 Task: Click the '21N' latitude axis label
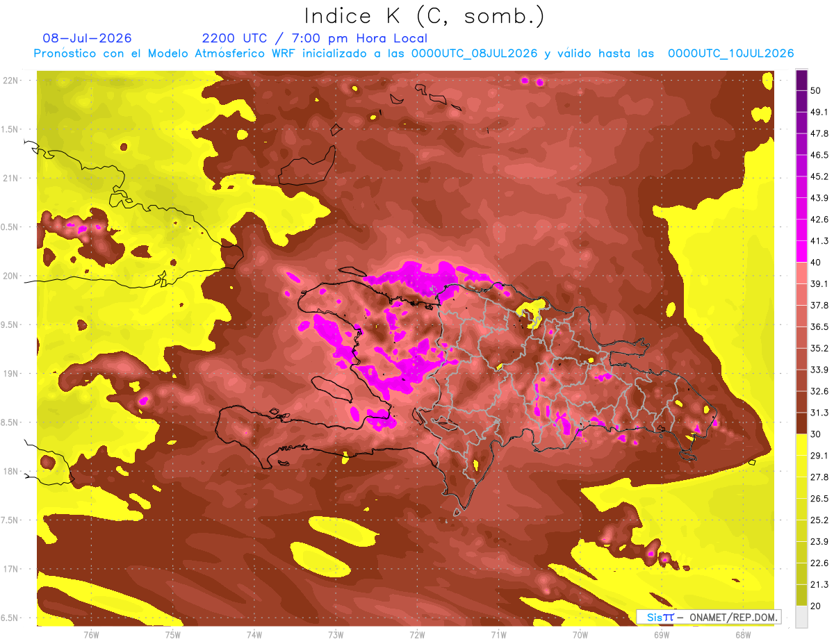point(12,178)
